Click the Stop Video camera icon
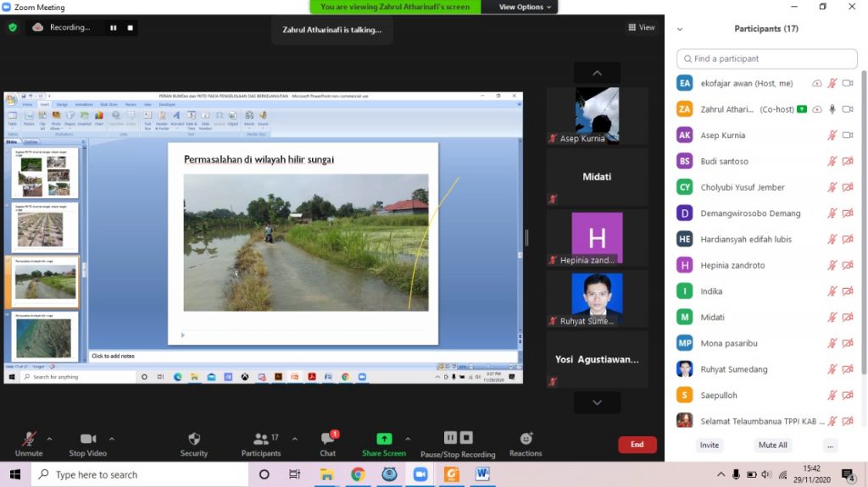 (x=88, y=439)
